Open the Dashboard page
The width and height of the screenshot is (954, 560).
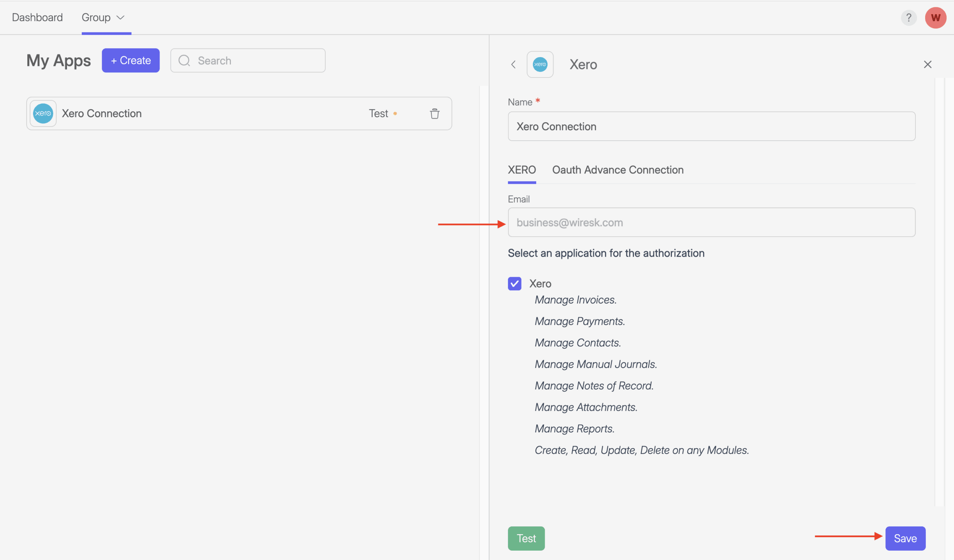coord(37,17)
